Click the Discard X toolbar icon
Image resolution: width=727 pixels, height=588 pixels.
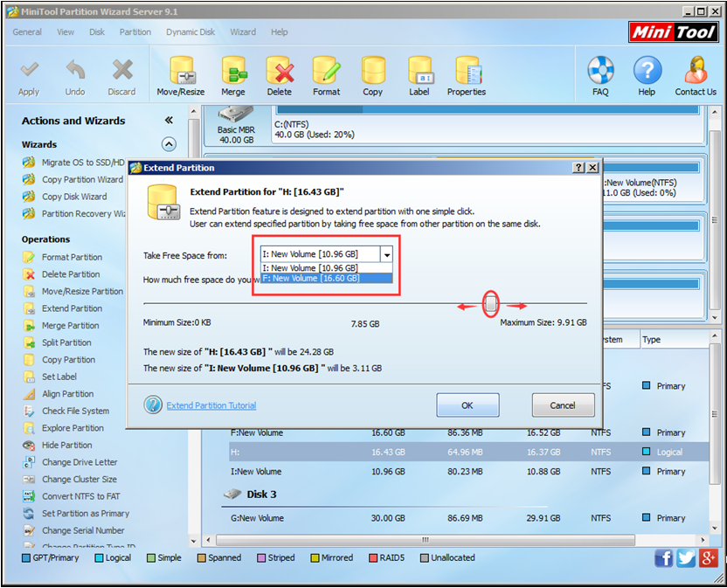click(122, 71)
